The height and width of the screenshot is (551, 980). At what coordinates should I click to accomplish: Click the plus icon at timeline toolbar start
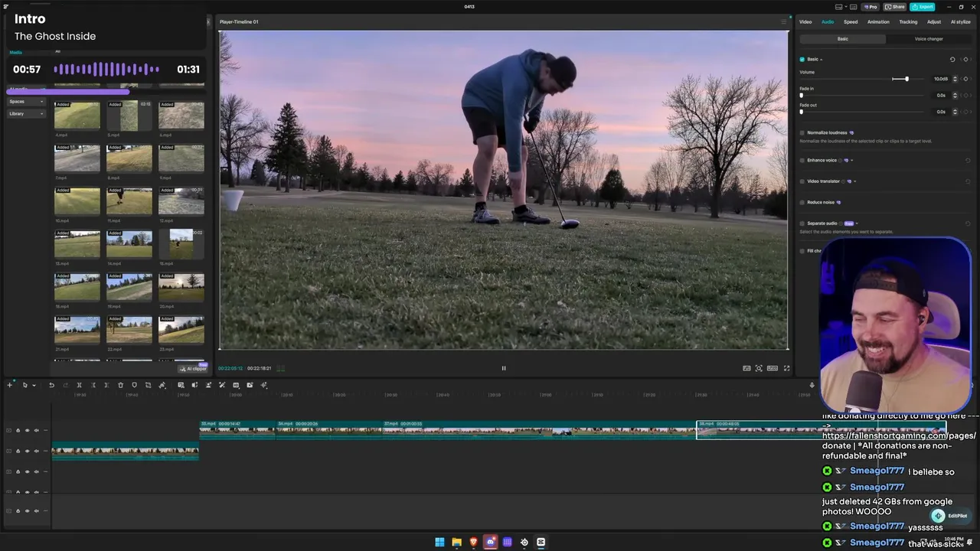point(9,385)
